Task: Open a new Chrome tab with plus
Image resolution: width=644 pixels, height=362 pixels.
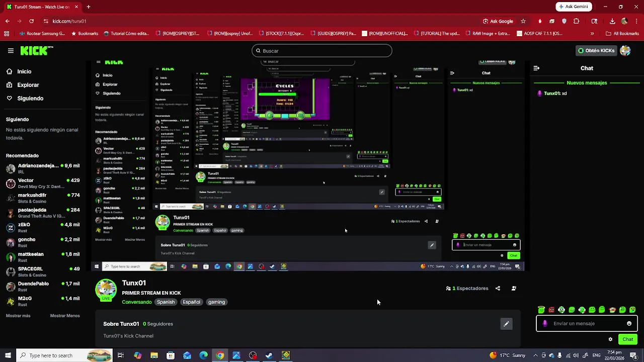Action: click(x=89, y=7)
